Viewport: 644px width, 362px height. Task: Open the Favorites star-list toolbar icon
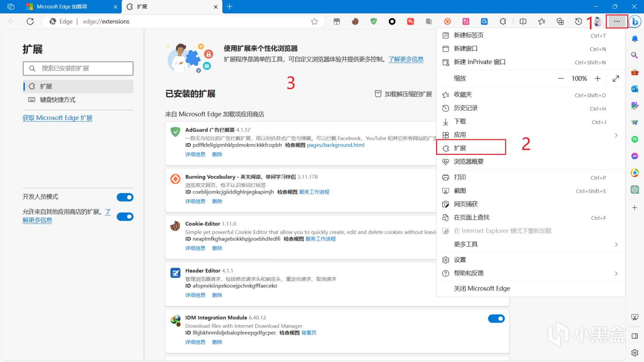[542, 22]
